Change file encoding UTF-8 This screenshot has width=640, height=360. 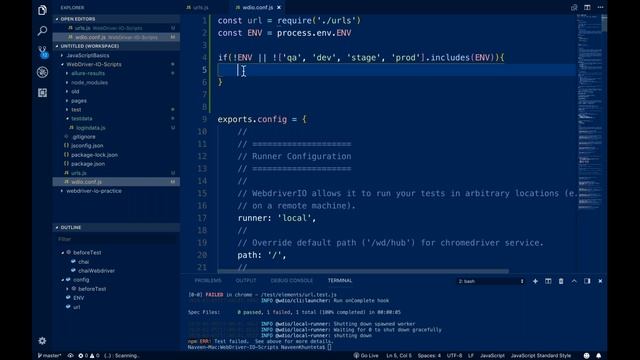click(x=454, y=356)
